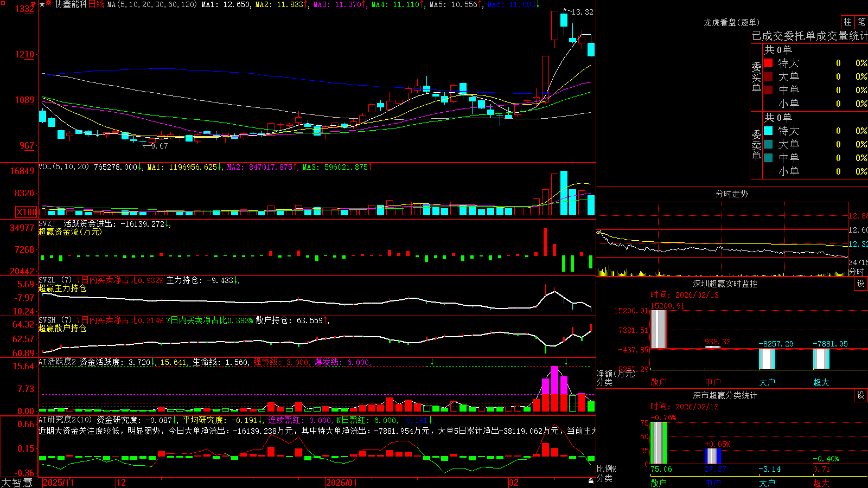Click the 资金活跃度: 3.720 reading
This screenshot has height=488, width=868.
tap(115, 362)
